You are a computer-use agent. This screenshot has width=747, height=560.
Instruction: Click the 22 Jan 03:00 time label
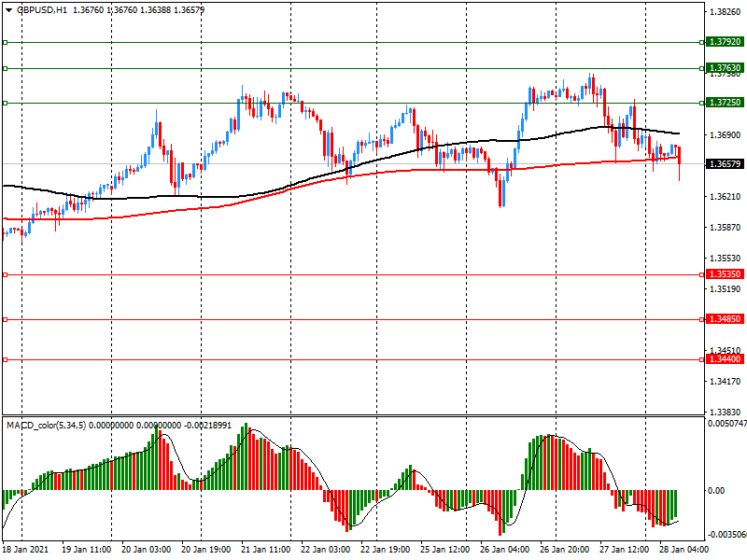(326, 549)
